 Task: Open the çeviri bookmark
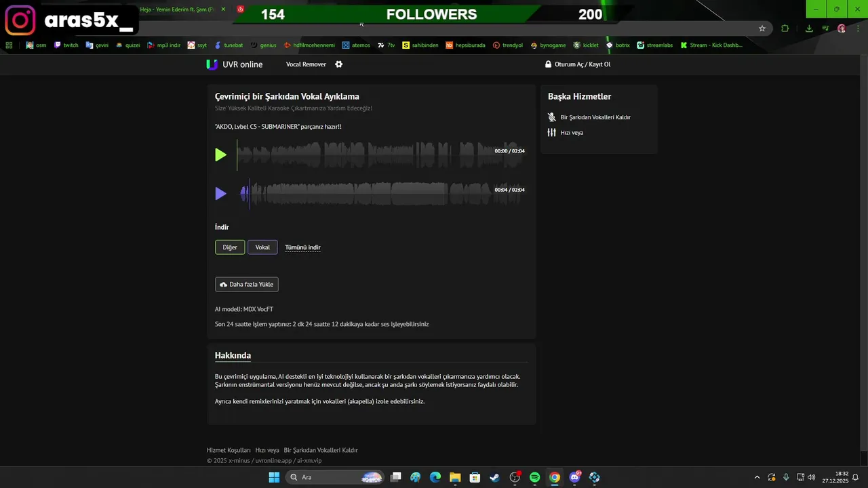(98, 45)
